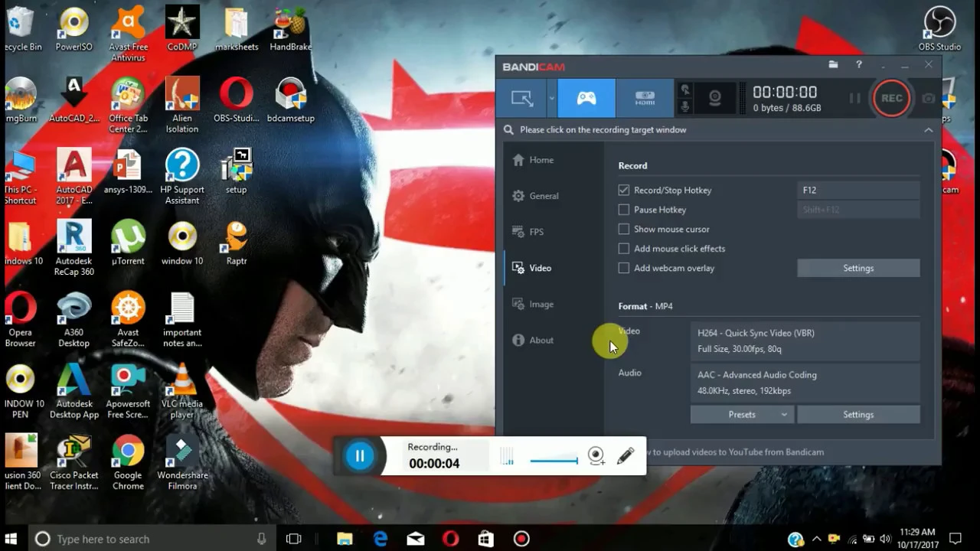
Task: Open Windows Start menu
Action: (11, 539)
